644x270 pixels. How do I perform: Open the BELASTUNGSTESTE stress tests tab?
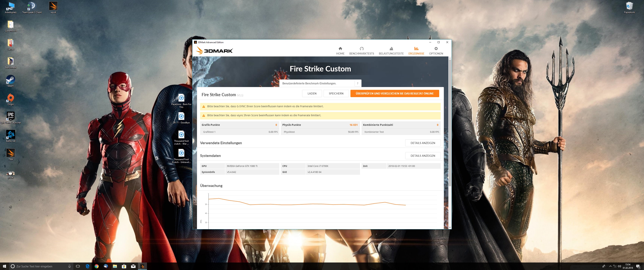coord(391,51)
